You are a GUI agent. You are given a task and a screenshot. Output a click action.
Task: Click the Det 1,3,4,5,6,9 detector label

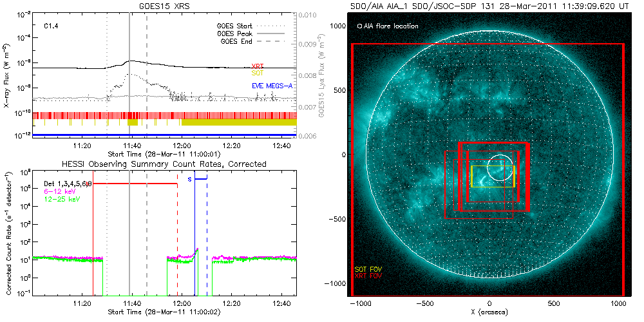tap(68, 184)
